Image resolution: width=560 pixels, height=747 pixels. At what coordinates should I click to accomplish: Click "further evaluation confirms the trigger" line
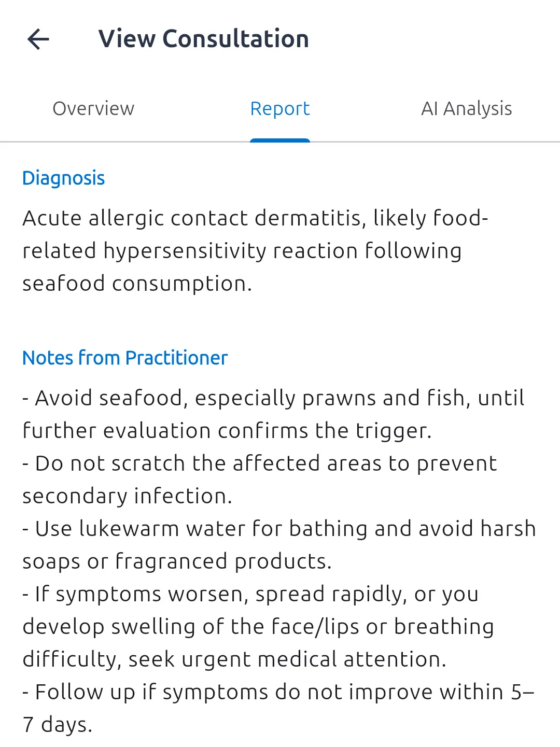pyautogui.click(x=227, y=431)
